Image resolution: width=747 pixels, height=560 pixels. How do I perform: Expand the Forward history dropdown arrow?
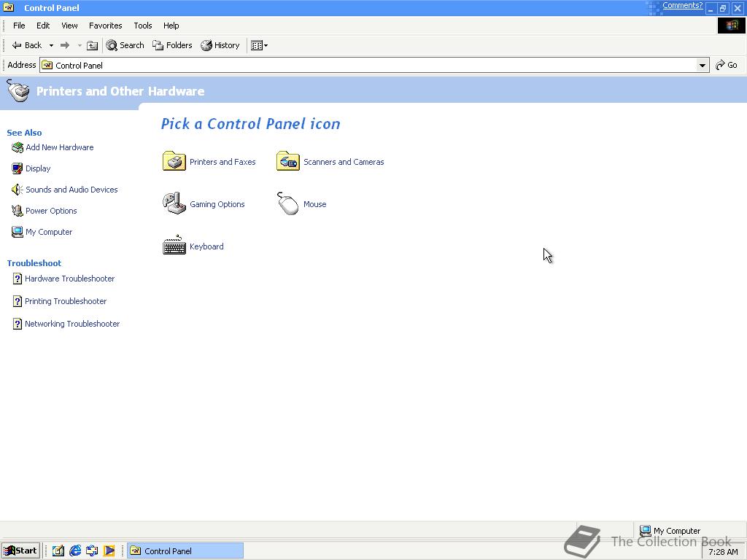pos(80,46)
